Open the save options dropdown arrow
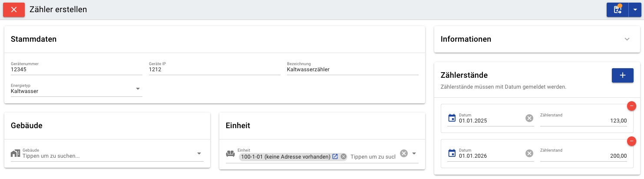 (x=634, y=10)
